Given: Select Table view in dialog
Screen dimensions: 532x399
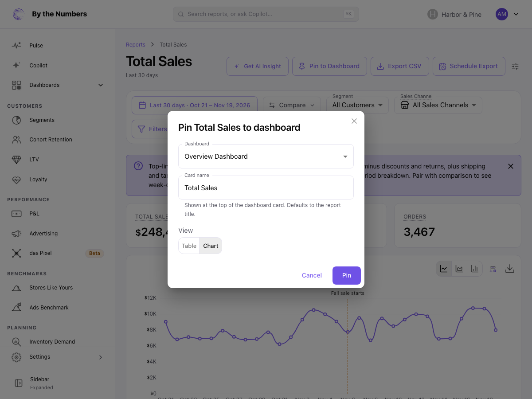Looking at the screenshot, I should (x=189, y=246).
